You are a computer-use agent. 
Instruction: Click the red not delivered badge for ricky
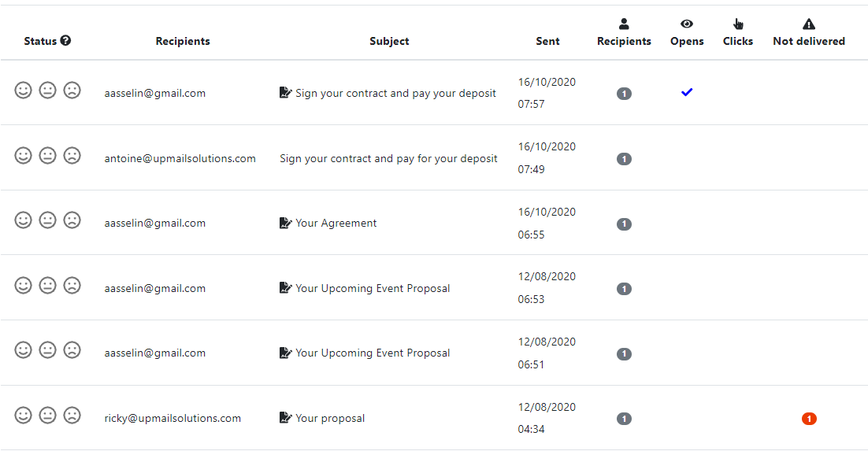(x=809, y=419)
